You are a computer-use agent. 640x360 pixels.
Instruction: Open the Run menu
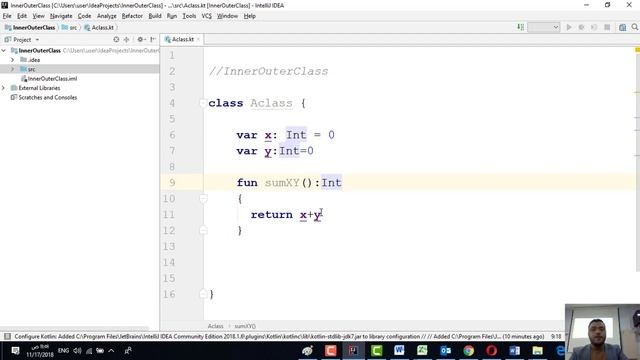[x=172, y=16]
